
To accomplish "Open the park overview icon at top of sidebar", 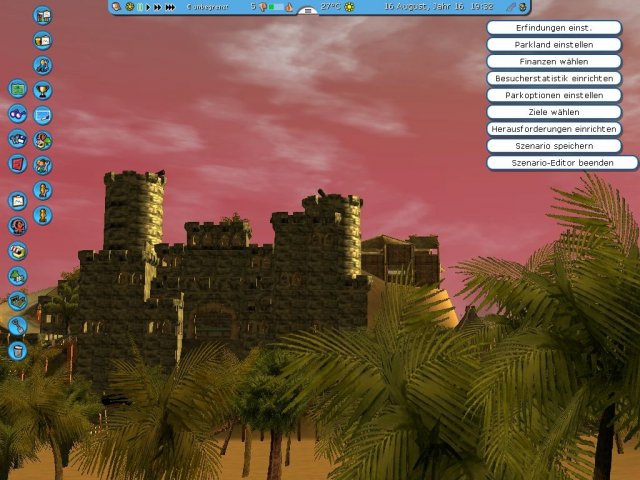I will point(42,16).
